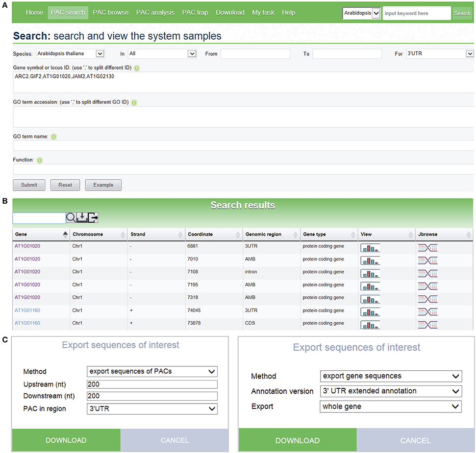This screenshot has width=476, height=453.
Task: Click the Downstream (nt) input field
Action: tap(152, 396)
